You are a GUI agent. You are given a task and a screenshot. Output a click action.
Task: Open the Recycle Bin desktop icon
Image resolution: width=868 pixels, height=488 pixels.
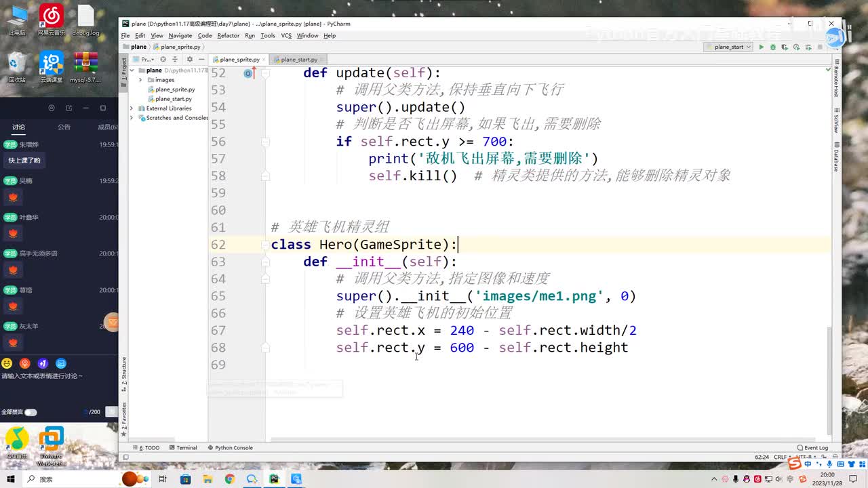point(17,67)
